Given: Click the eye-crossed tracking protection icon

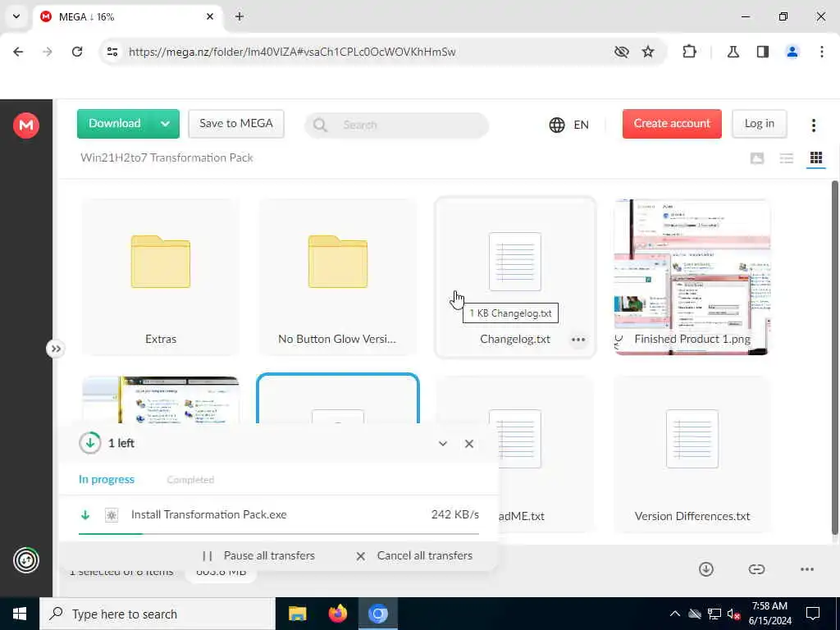Looking at the screenshot, I should (622, 52).
